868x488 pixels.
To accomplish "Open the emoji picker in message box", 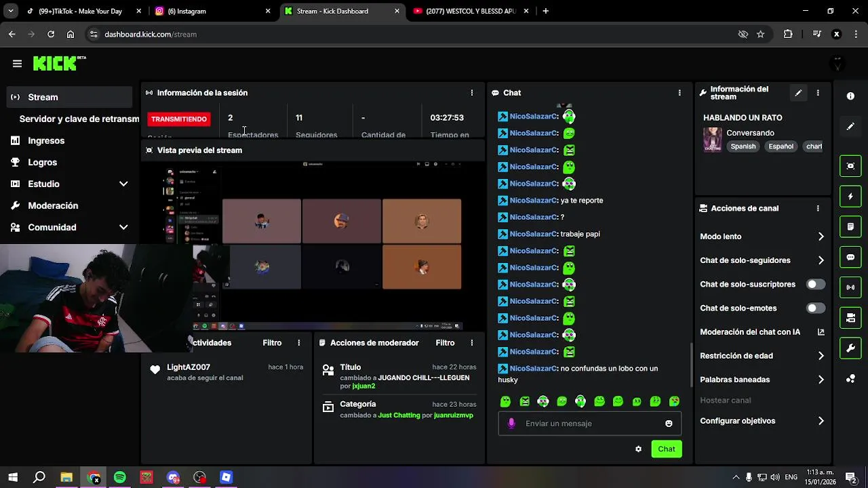I will (669, 424).
